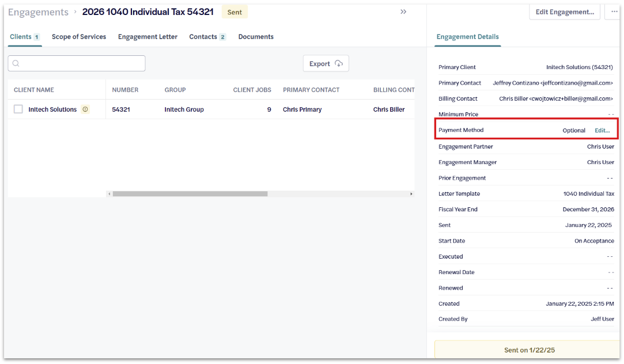Click the Edit Engagement button
This screenshot has width=624, height=364.
pyautogui.click(x=565, y=12)
